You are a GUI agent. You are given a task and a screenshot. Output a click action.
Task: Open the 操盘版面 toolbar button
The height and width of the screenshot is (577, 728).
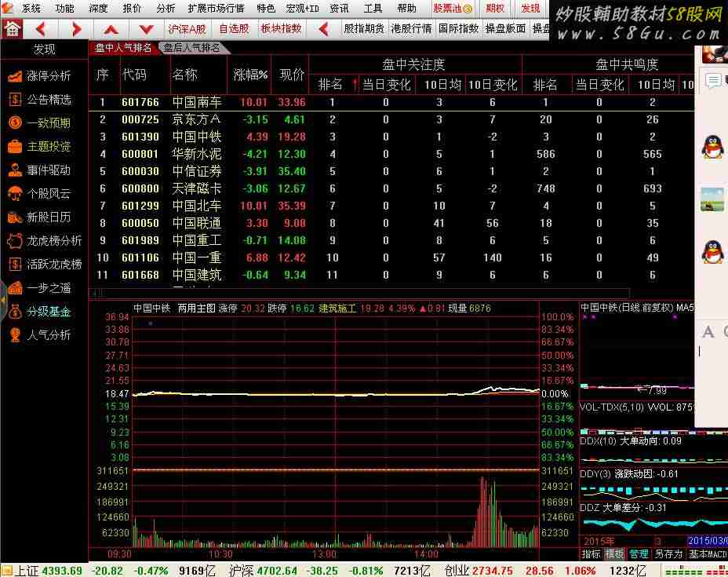(x=506, y=29)
